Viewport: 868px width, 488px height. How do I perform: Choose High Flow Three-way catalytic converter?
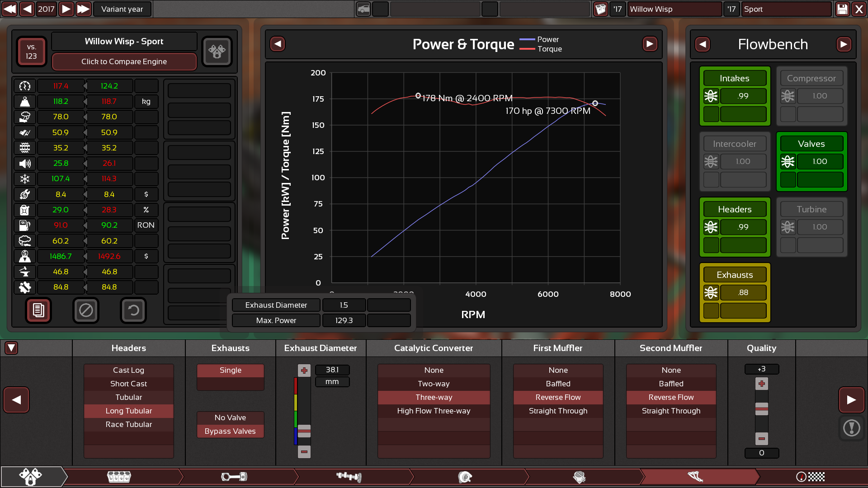click(434, 411)
